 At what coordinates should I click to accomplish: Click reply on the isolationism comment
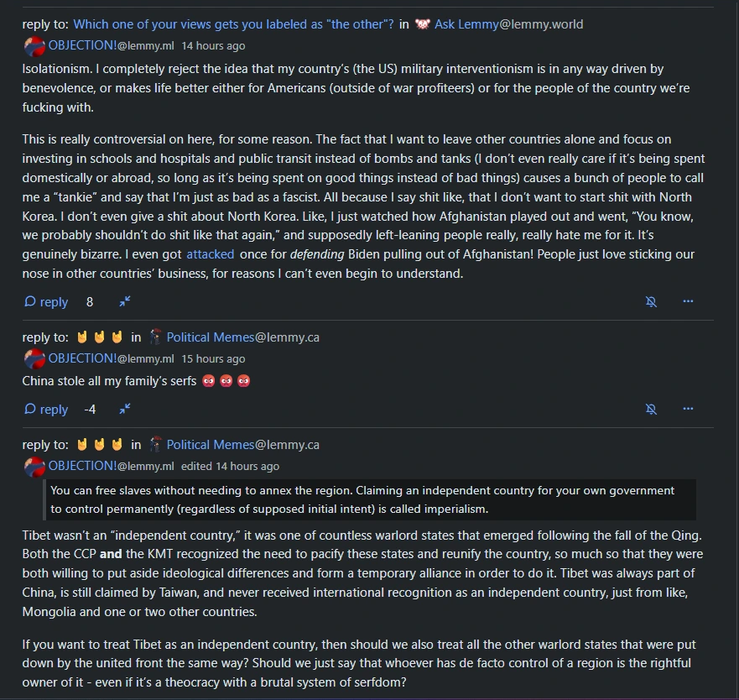tap(52, 301)
